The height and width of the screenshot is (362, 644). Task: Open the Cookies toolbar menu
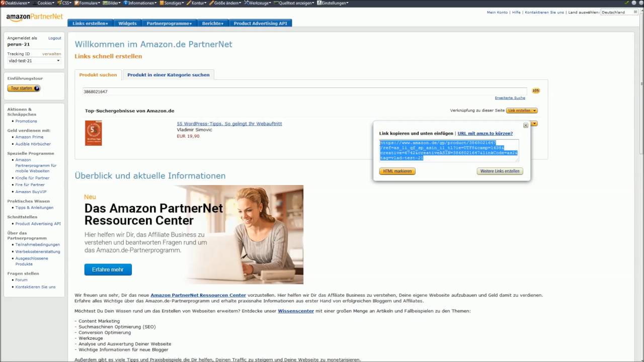43,3
